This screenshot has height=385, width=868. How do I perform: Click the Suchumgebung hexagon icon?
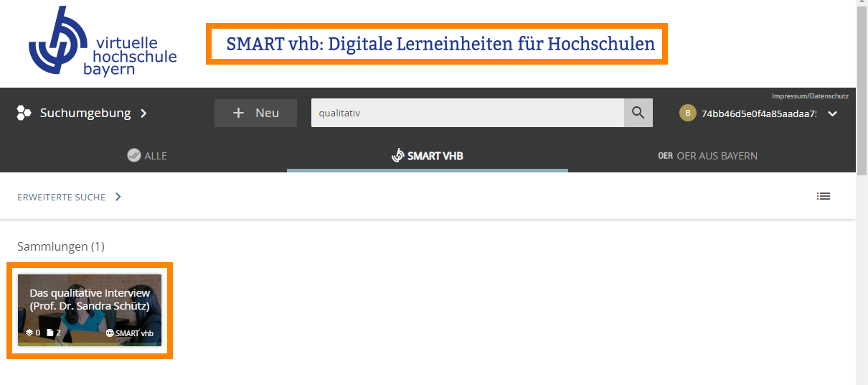pyautogui.click(x=24, y=113)
